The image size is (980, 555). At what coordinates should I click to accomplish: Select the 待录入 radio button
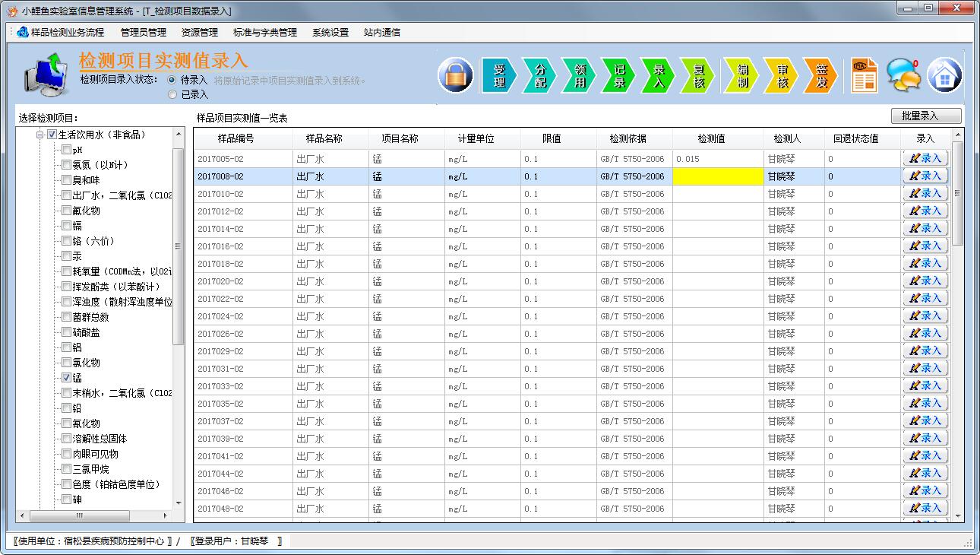(x=172, y=80)
